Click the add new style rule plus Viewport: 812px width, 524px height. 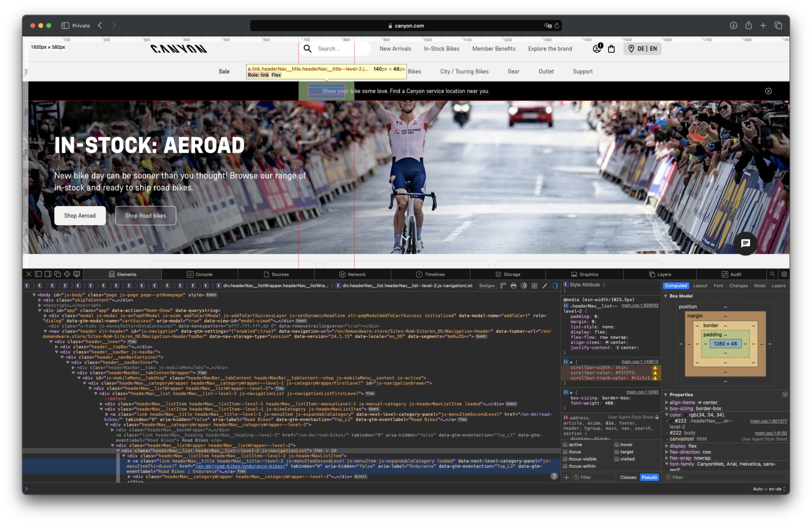pos(566,477)
